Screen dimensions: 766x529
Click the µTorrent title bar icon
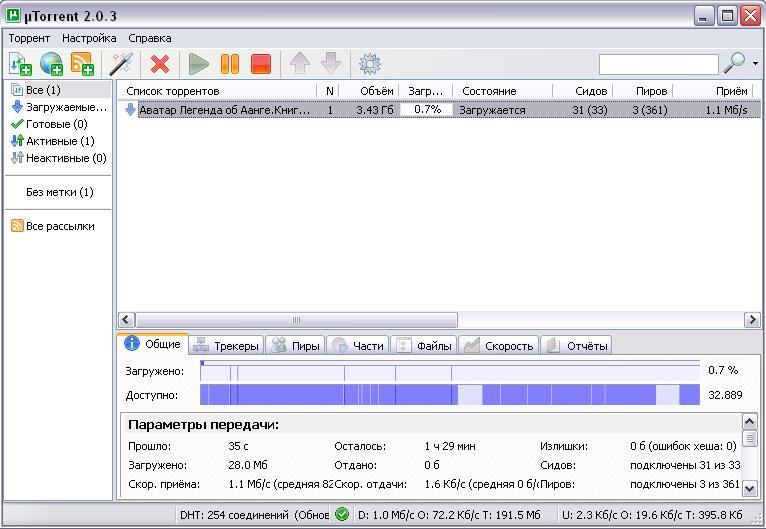(x=13, y=15)
